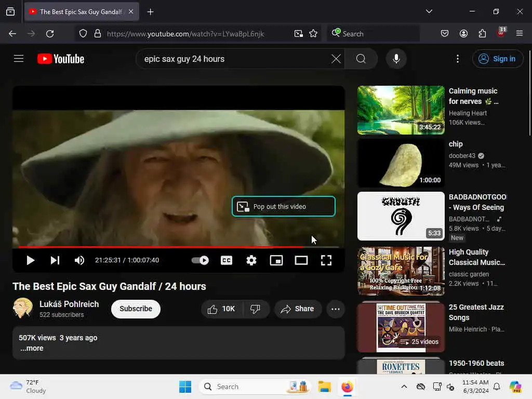Go to the YouTube home logo

(x=61, y=59)
